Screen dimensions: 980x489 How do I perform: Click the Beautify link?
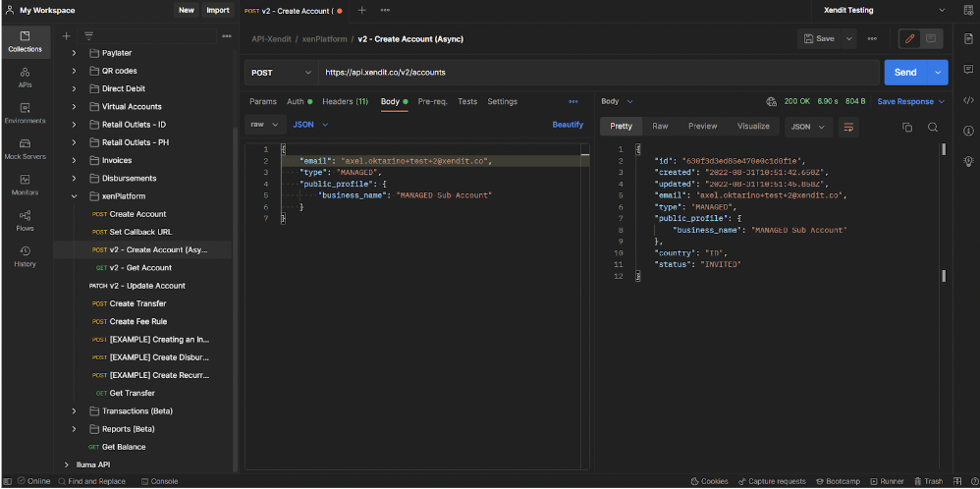(568, 125)
